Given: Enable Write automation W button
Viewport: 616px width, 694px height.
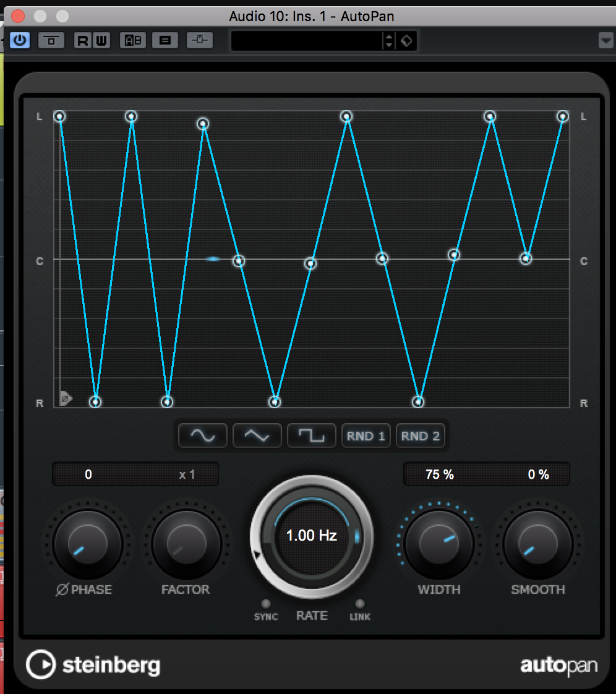Looking at the screenshot, I should (101, 41).
